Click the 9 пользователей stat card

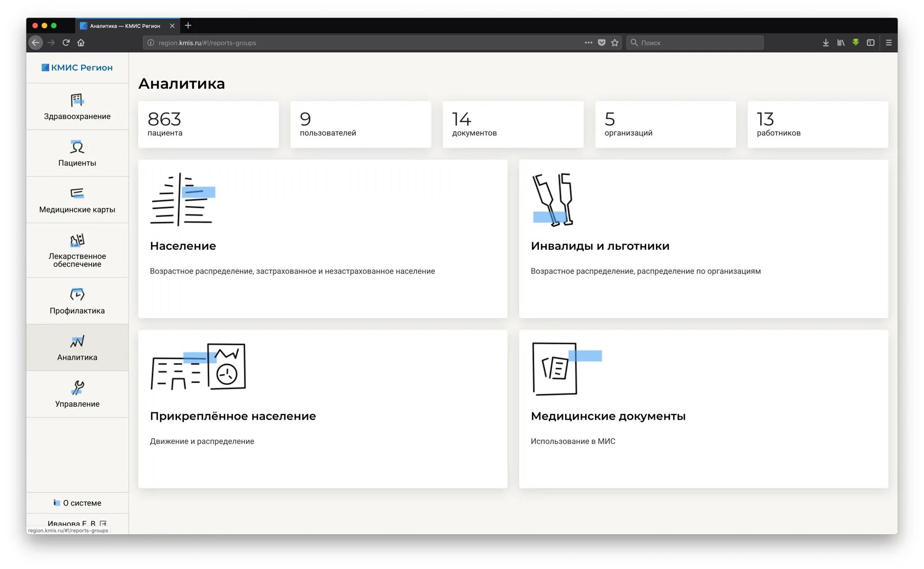coord(361,125)
